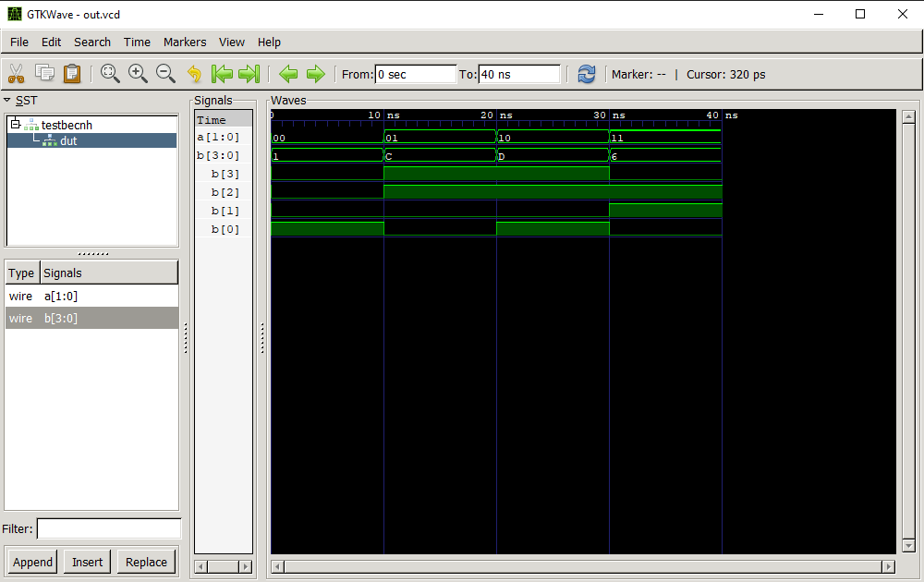Click the Reload waveform icon
This screenshot has width=924, height=582.
coord(587,74)
